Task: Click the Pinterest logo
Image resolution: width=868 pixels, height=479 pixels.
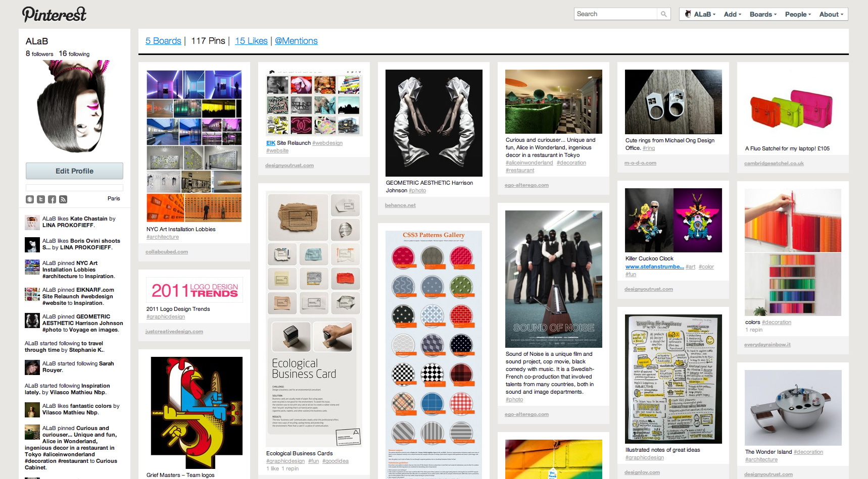Action: 55,15
